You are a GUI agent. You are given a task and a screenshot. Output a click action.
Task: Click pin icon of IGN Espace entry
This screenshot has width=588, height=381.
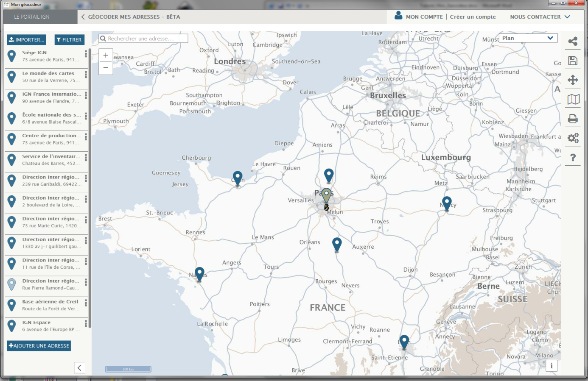(x=12, y=326)
